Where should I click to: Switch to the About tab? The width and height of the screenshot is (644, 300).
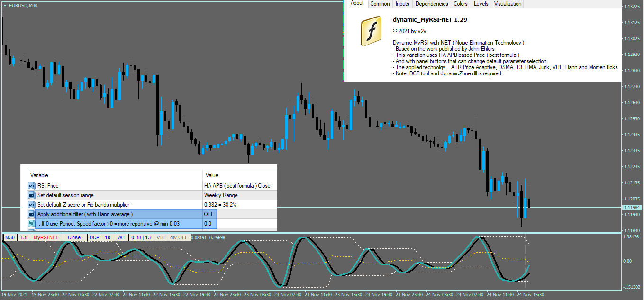357,3
